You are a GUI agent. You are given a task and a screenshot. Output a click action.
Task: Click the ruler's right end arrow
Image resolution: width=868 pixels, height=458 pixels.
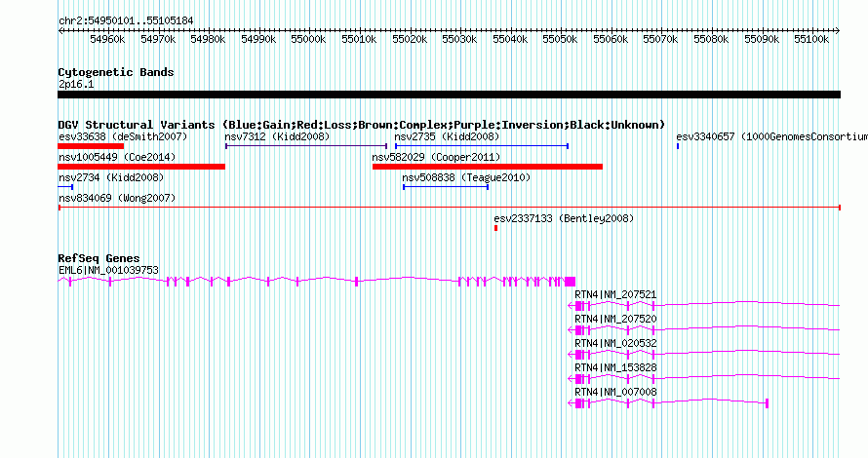click(838, 31)
